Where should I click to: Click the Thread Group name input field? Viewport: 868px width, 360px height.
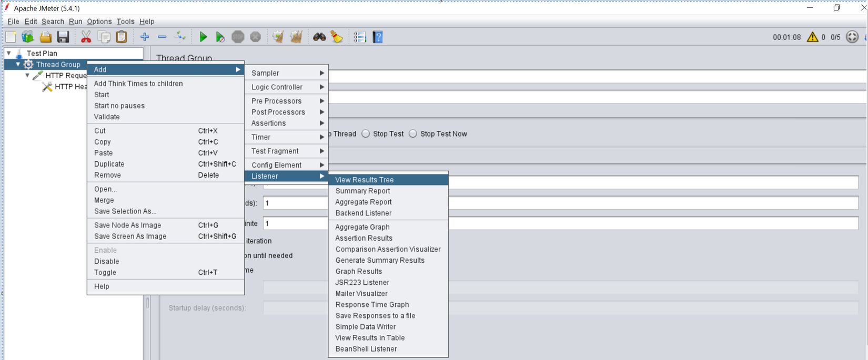pos(597,77)
